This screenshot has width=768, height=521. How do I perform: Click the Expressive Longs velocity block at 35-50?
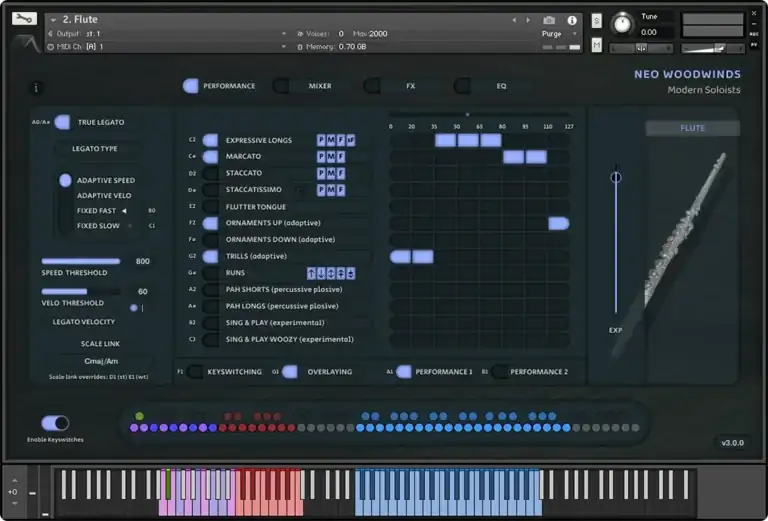(445, 141)
